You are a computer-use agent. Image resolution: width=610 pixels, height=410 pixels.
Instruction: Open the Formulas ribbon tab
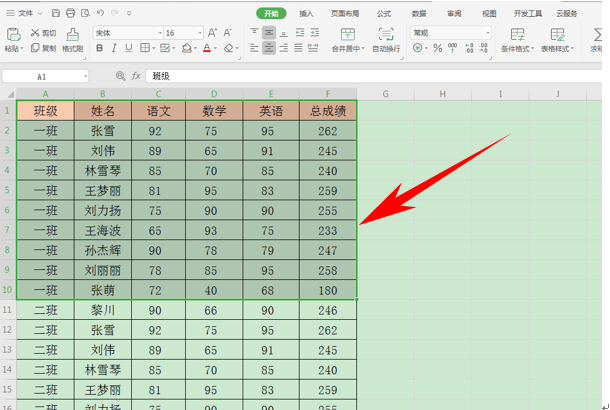384,14
